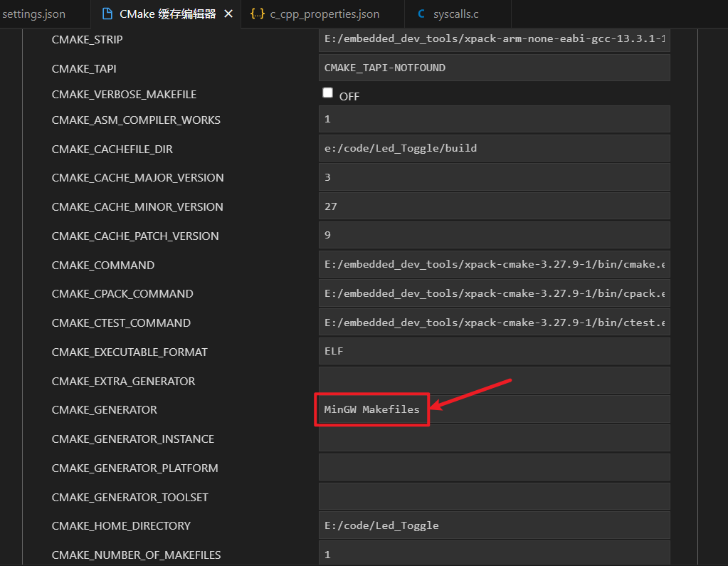Click the CMAKE_NUMBER_OF_MAKEFILES label
The height and width of the screenshot is (566, 728).
136,555
